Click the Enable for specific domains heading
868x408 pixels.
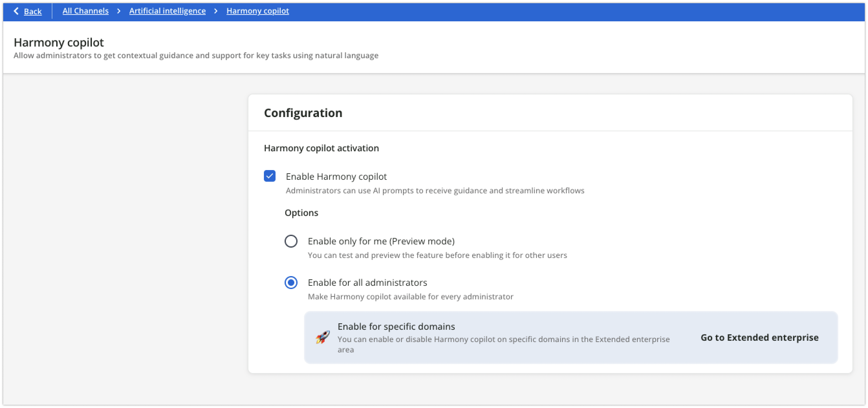(x=396, y=327)
